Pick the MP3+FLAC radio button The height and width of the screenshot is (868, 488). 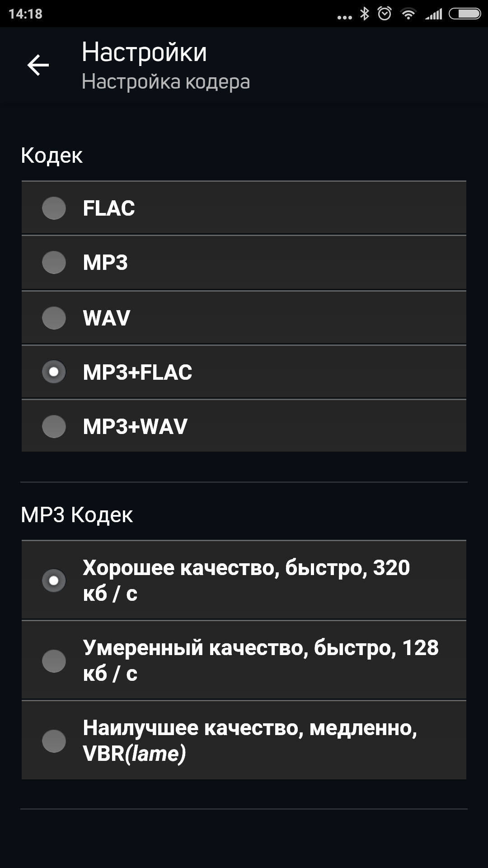54,372
